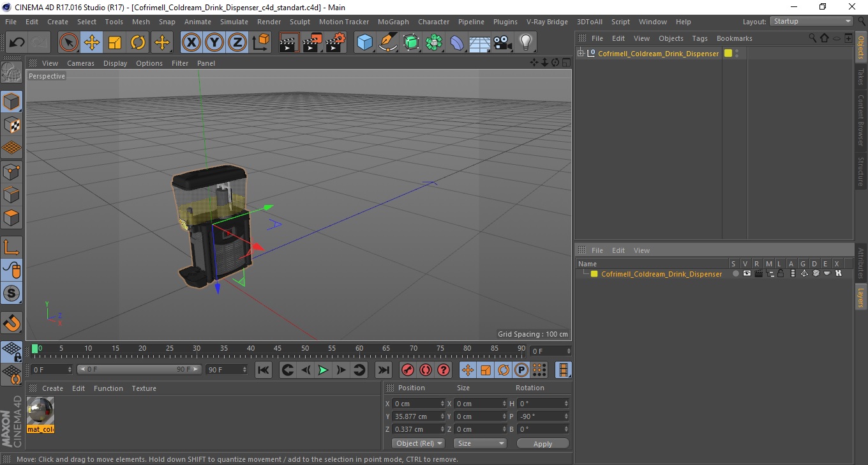Go to end of animation button
868x465 pixels.
point(383,370)
